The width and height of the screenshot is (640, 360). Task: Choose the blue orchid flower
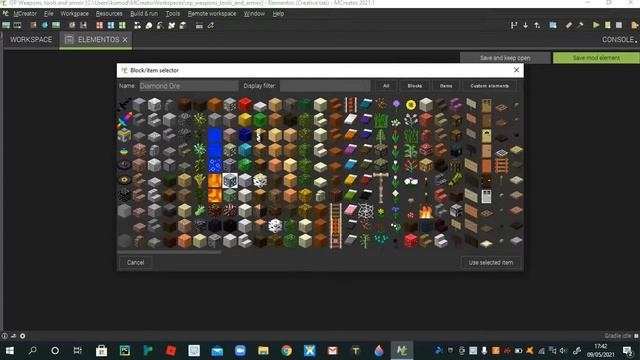[396, 211]
